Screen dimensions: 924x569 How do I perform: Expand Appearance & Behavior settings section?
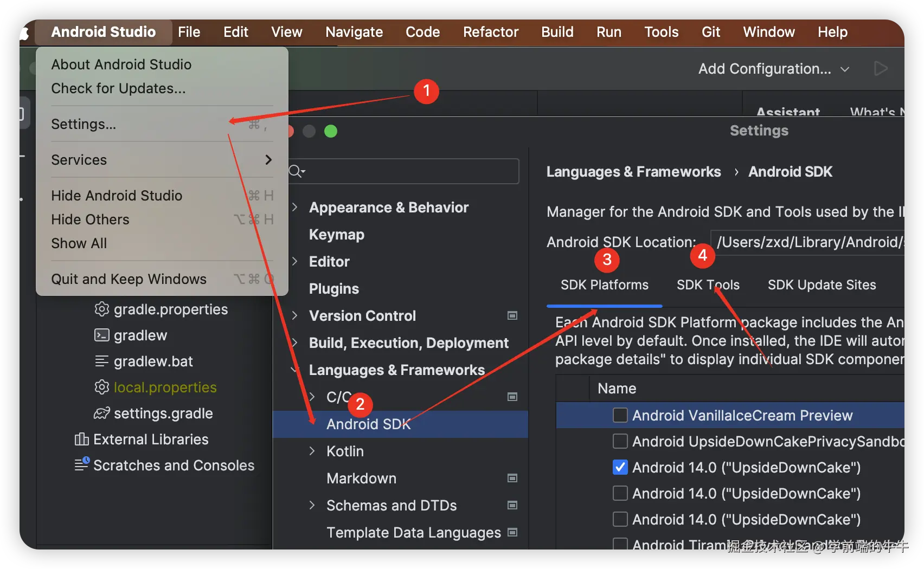pyautogui.click(x=295, y=207)
